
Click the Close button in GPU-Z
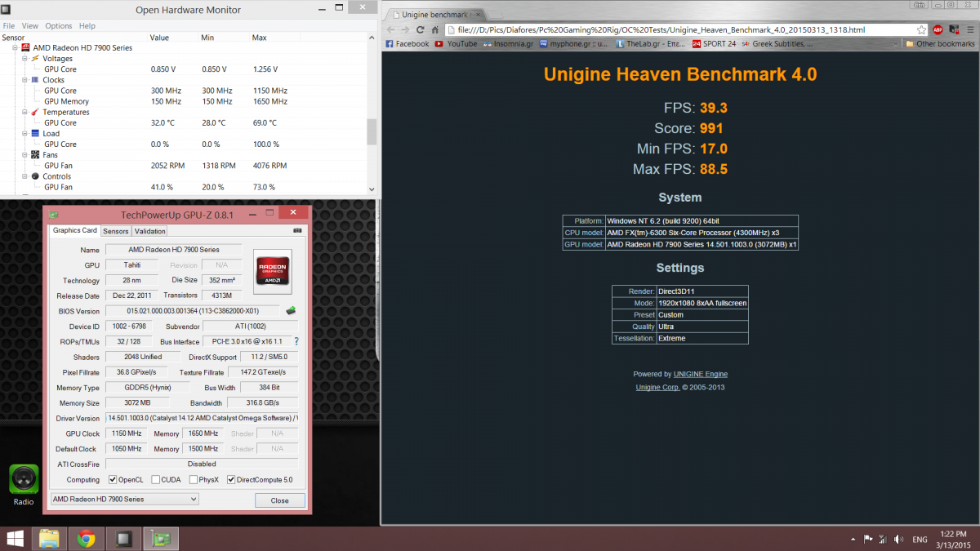tap(279, 500)
